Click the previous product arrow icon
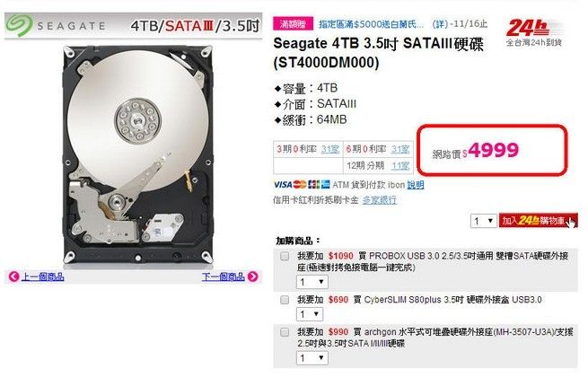 tap(13, 276)
